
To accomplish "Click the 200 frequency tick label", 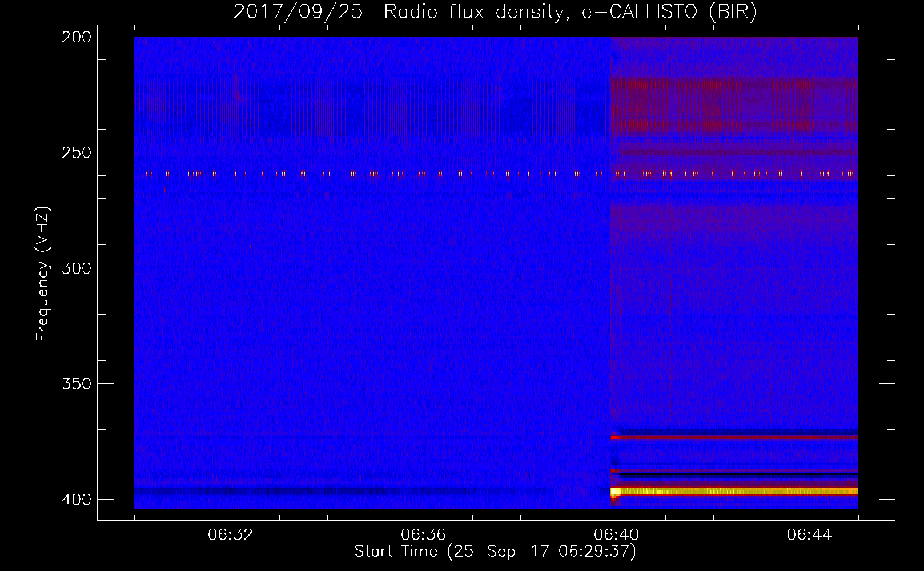I will (76, 37).
